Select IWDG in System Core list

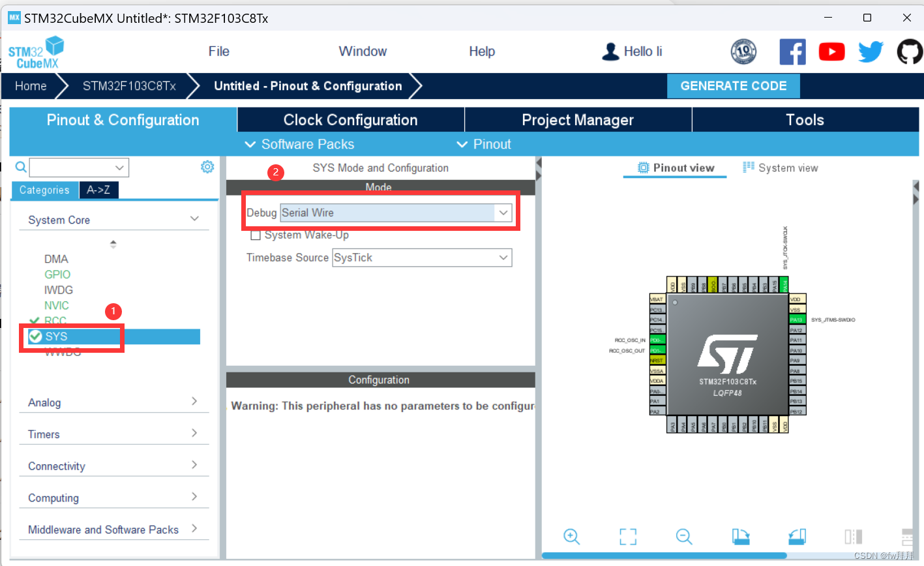(x=59, y=290)
